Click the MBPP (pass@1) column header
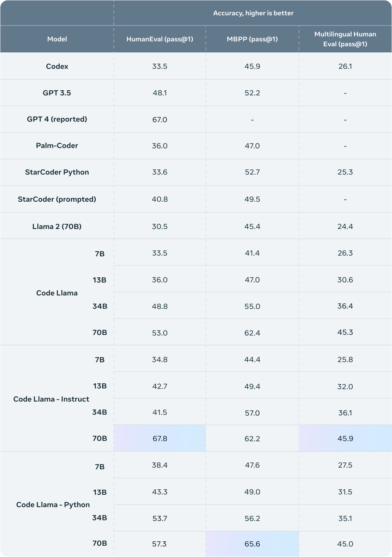Viewport: 392px width, 557px height. click(x=252, y=39)
